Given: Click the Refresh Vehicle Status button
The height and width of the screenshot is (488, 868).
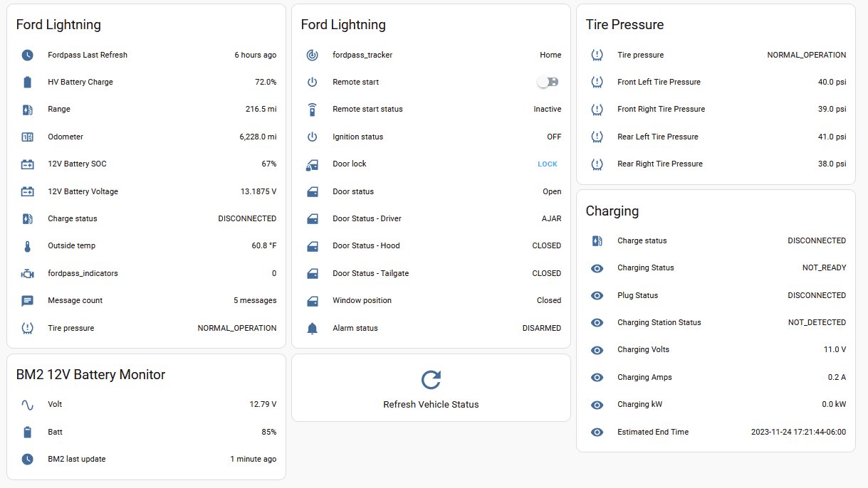Looking at the screenshot, I should pos(431,388).
